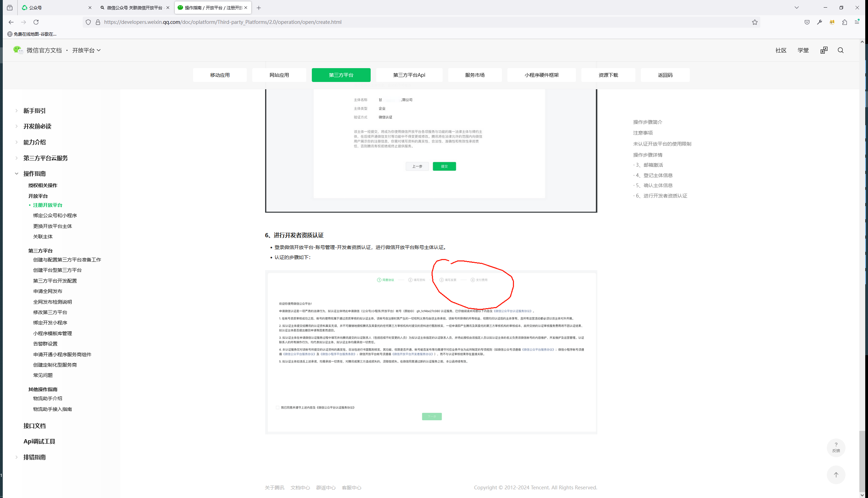This screenshot has width=868, height=498.
Task: Open the translate language icon in header
Action: click(824, 50)
